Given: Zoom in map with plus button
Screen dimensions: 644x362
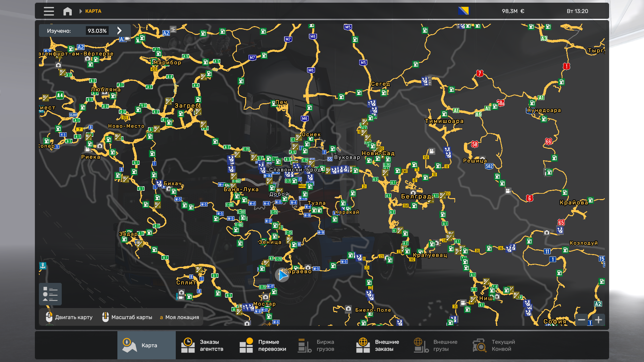Looking at the screenshot, I should point(598,320).
